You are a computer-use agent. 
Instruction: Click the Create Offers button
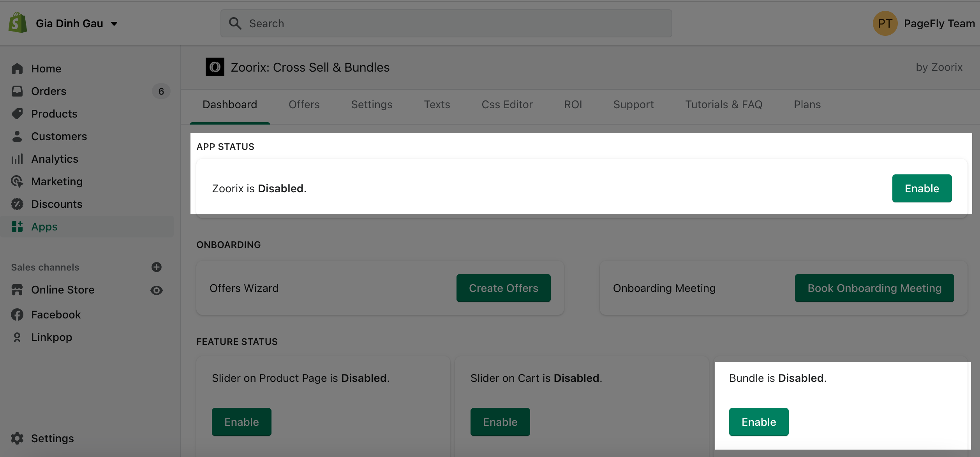point(503,288)
